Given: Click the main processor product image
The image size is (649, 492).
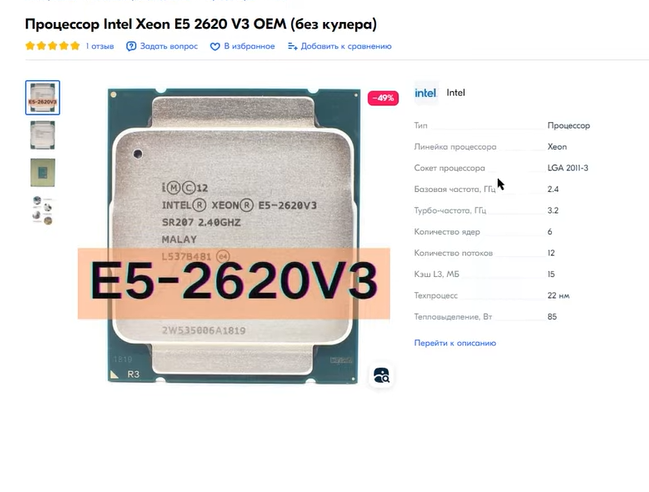Looking at the screenshot, I should point(234,235).
